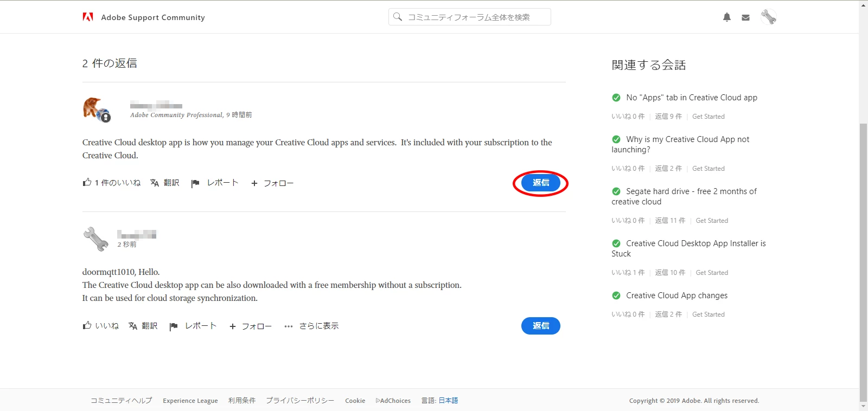Click Get Started tag under 'No "Apps" tab'

pyautogui.click(x=709, y=117)
